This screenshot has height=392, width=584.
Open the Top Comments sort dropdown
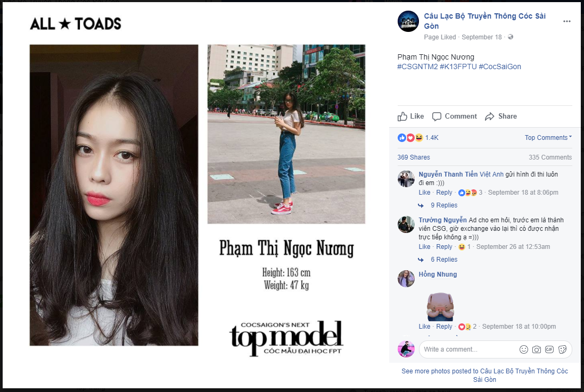pos(548,138)
